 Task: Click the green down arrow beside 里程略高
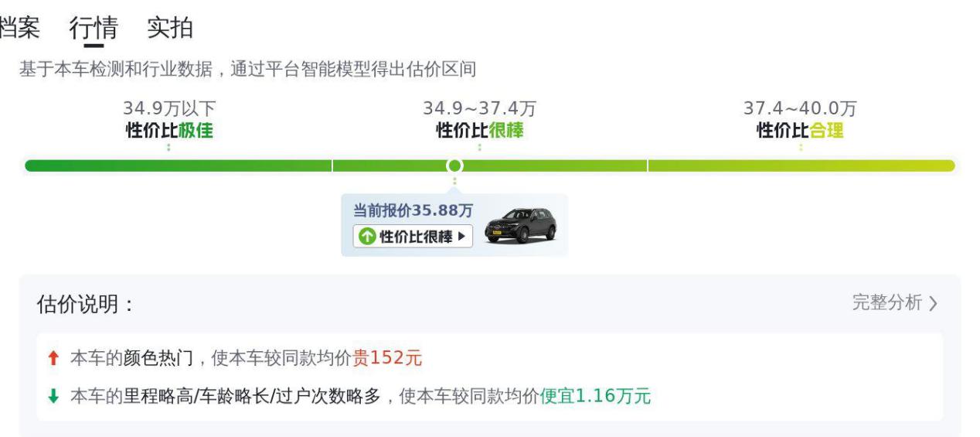coord(53,397)
